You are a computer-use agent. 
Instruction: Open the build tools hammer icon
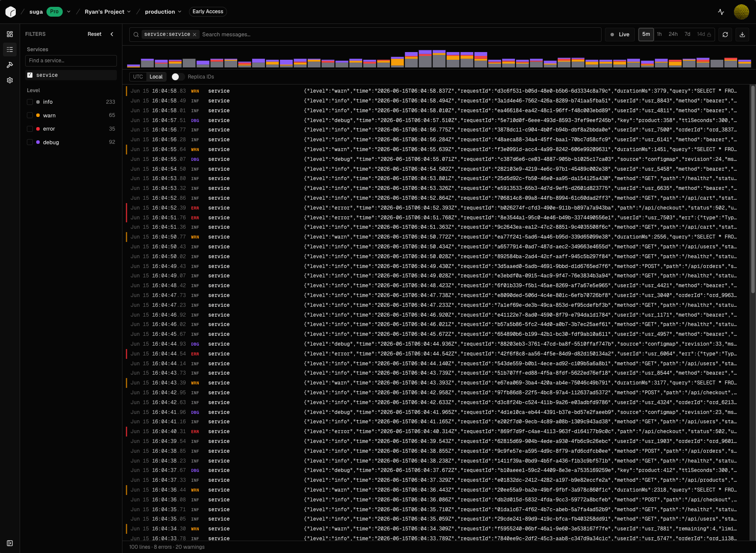(x=10, y=65)
